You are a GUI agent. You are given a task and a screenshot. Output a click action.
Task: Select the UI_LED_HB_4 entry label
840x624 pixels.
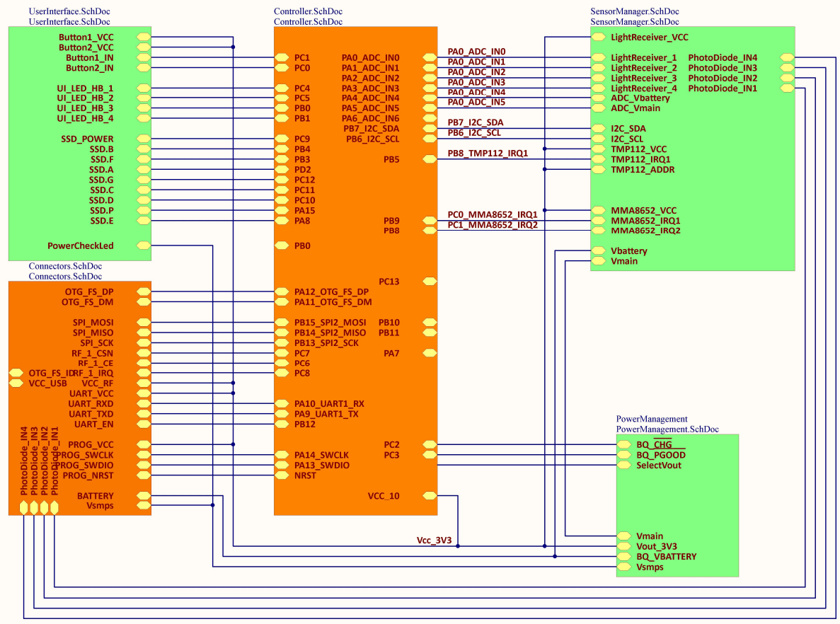pos(85,118)
